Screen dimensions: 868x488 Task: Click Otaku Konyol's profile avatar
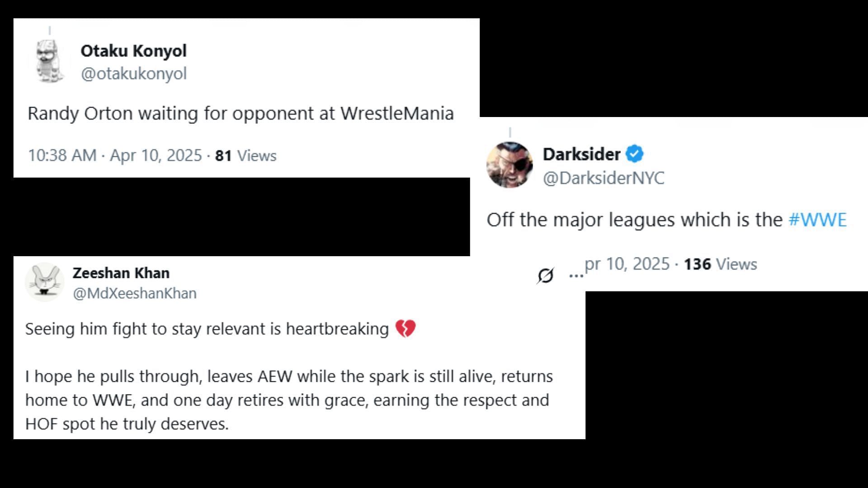click(50, 61)
